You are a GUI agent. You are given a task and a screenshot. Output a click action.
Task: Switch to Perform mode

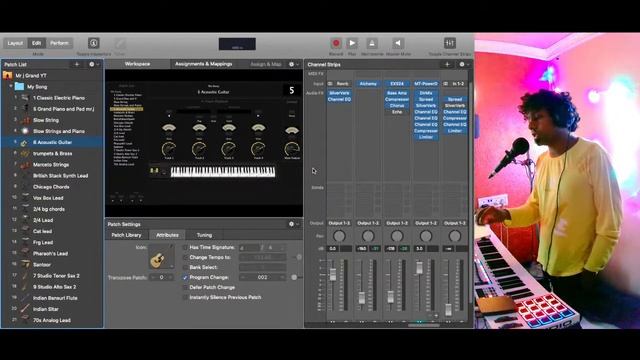pos(60,43)
